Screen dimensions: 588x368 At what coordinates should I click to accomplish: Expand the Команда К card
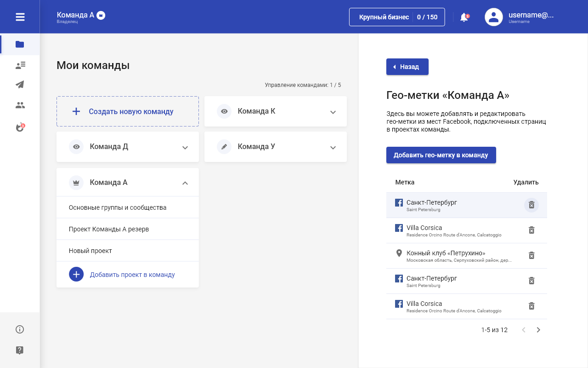click(333, 112)
